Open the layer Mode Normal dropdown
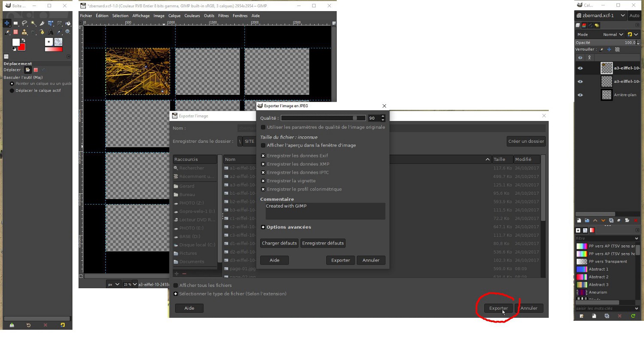 (601, 34)
